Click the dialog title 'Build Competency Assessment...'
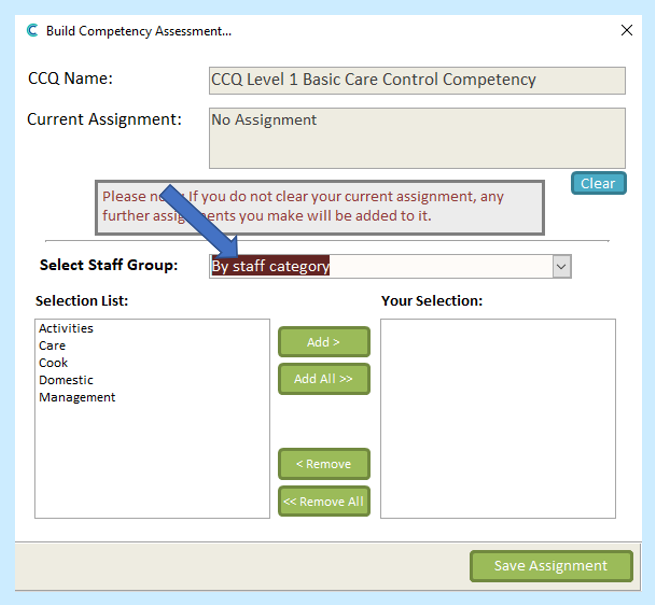This screenshot has width=655, height=605. [x=139, y=31]
